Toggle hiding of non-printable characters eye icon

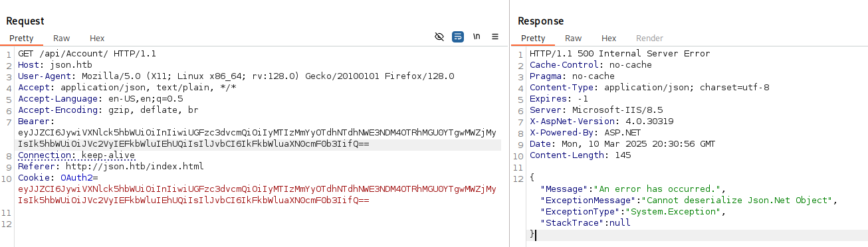point(439,37)
